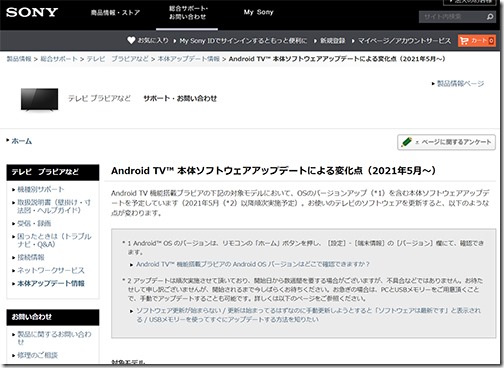Go to テレビ ブラビアなど breadcrumb
The height and width of the screenshot is (368, 504).
coord(117,59)
